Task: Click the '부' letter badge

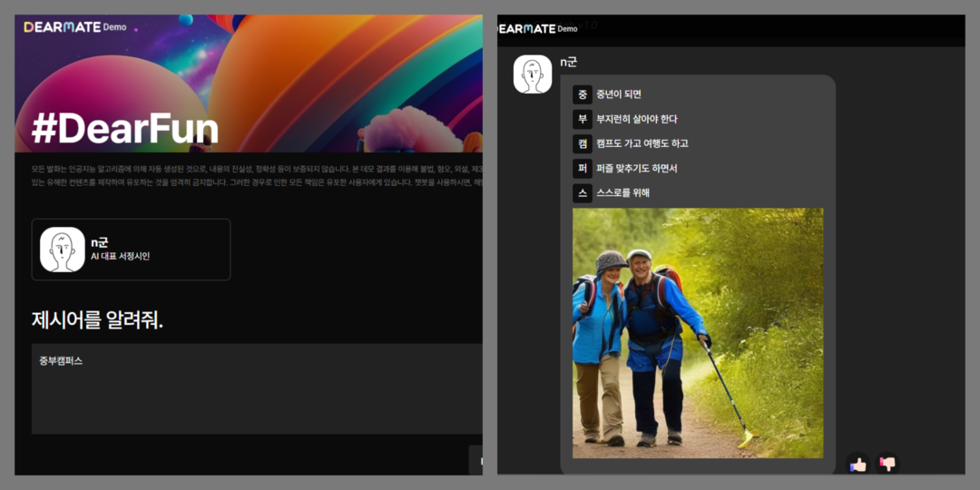Action: [582, 119]
